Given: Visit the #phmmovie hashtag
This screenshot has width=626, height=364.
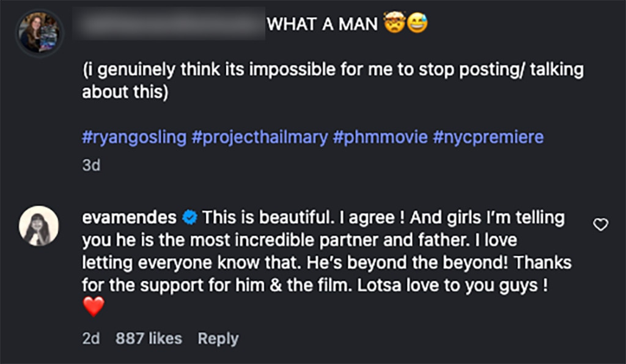Looking at the screenshot, I should tap(380, 137).
